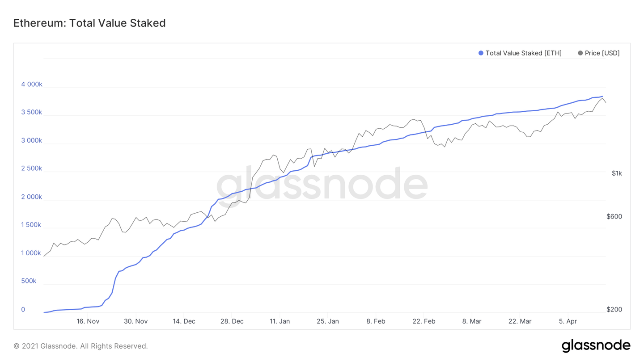Select the 8. Mar date label
644x362 pixels.
(x=472, y=321)
